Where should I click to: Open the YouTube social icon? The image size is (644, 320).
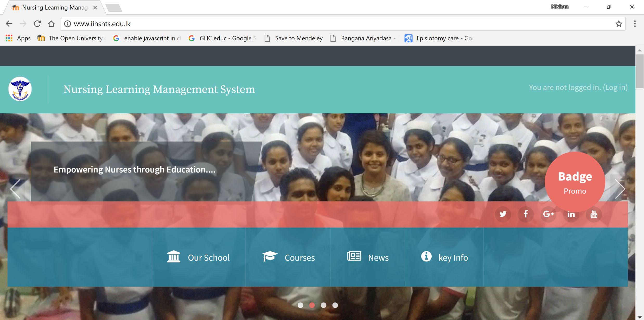click(594, 214)
